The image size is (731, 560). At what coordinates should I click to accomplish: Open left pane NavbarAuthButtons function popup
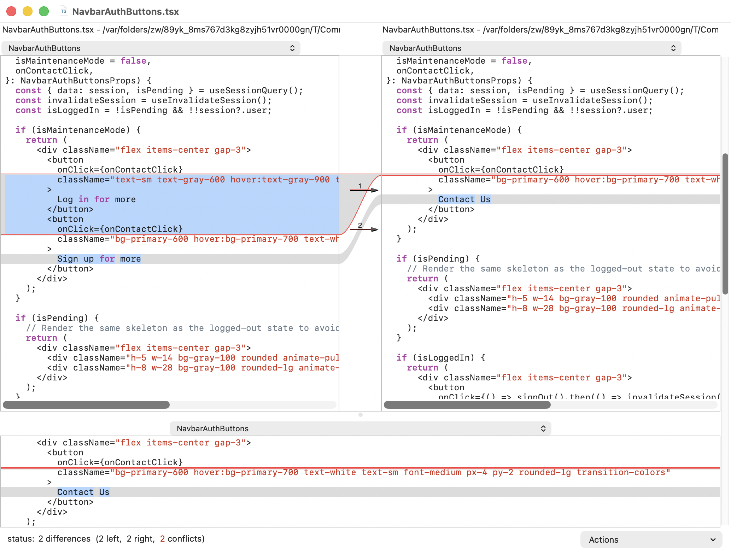click(x=151, y=48)
